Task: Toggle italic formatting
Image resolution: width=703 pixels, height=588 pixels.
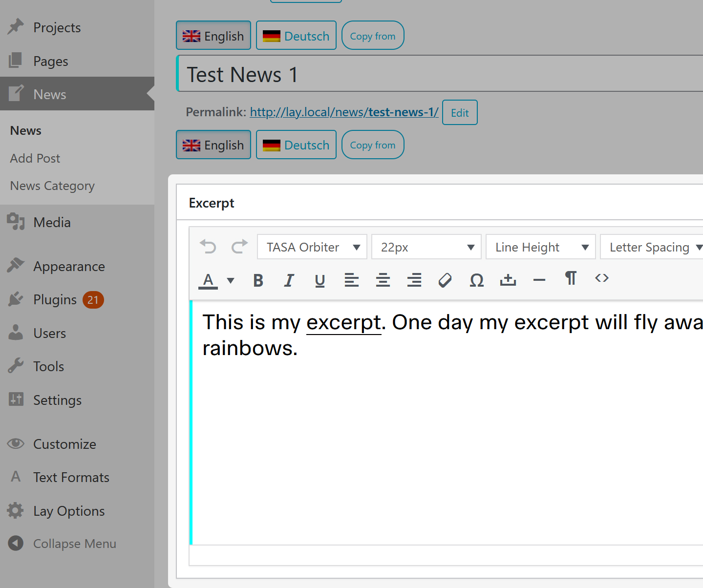Action: click(289, 280)
